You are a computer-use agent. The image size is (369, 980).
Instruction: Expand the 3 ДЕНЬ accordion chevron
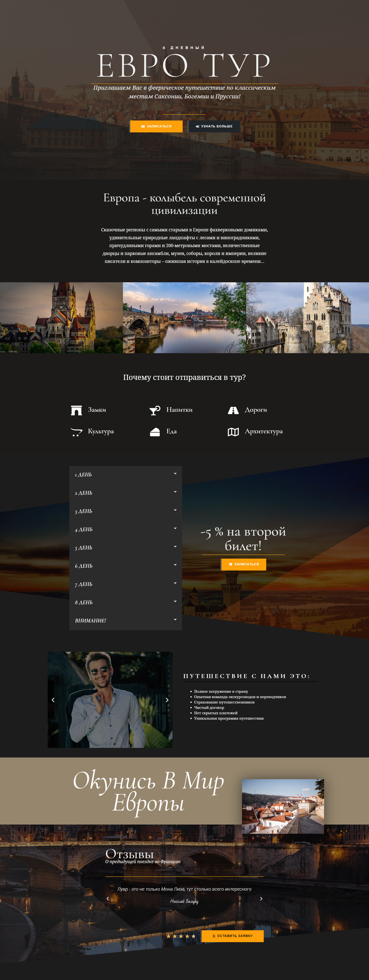point(175,510)
